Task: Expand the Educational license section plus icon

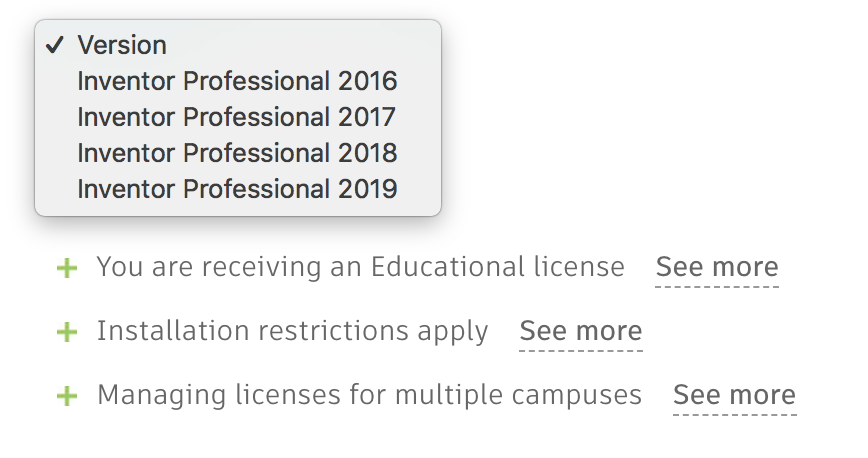Action: tap(67, 268)
